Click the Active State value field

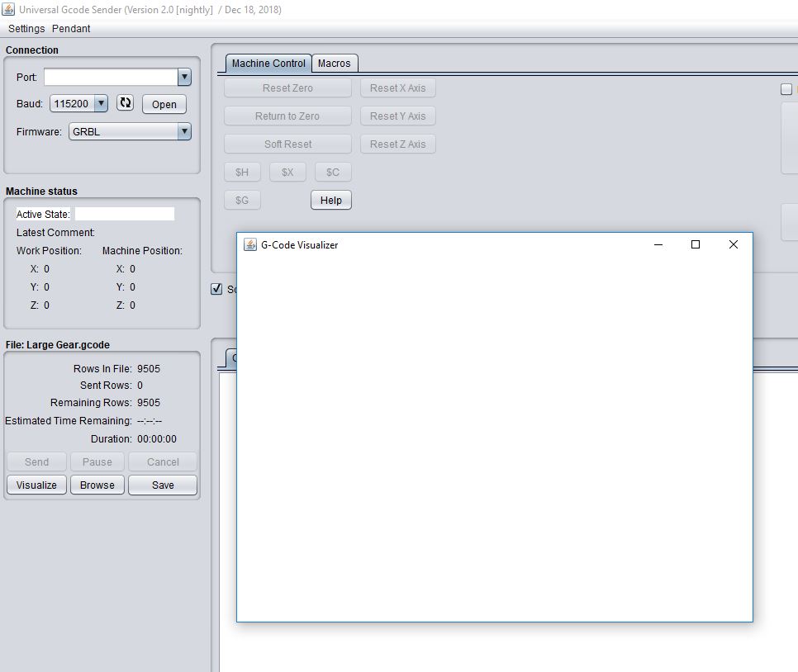point(125,214)
